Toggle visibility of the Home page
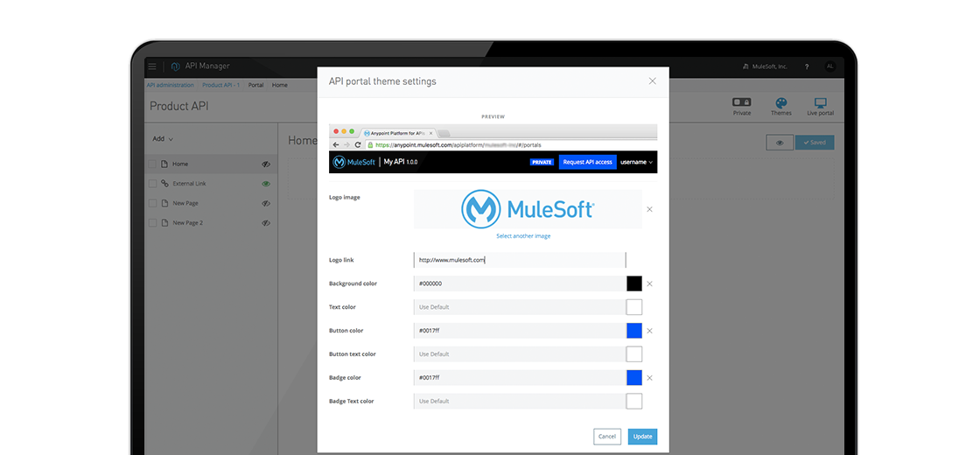This screenshot has height=455, width=980. pyautogui.click(x=265, y=164)
